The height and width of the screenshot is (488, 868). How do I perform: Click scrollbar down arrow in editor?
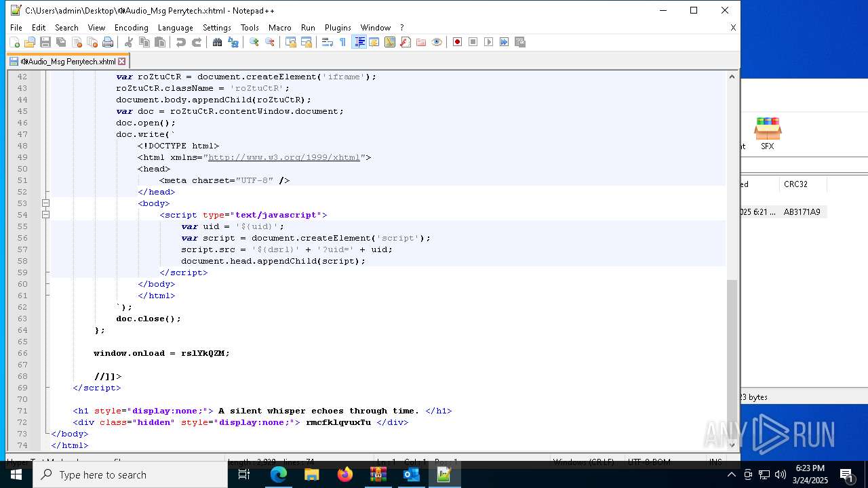732,445
